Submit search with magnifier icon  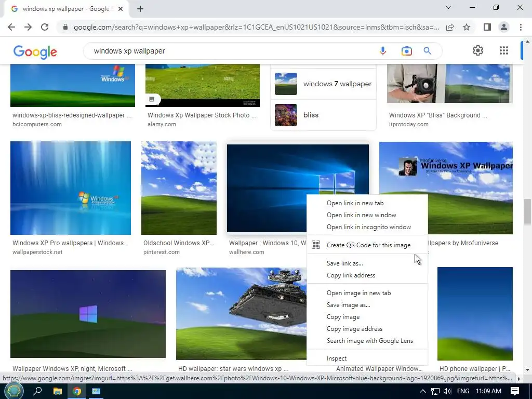click(x=427, y=51)
